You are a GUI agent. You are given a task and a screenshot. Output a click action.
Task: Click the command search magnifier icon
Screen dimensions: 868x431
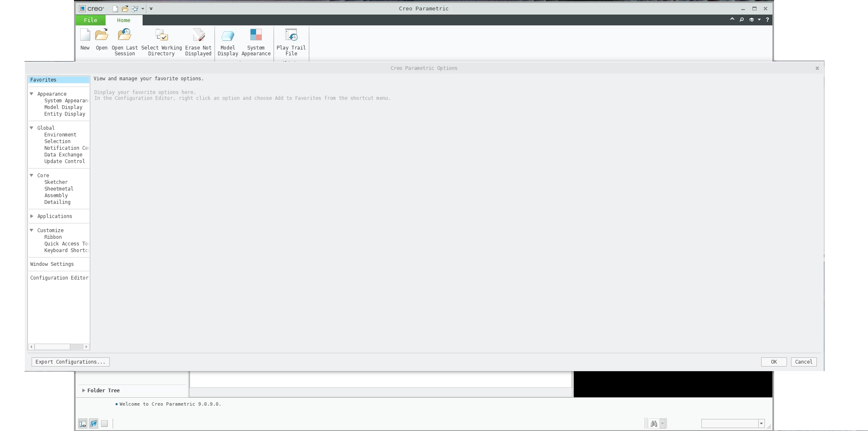pyautogui.click(x=742, y=20)
